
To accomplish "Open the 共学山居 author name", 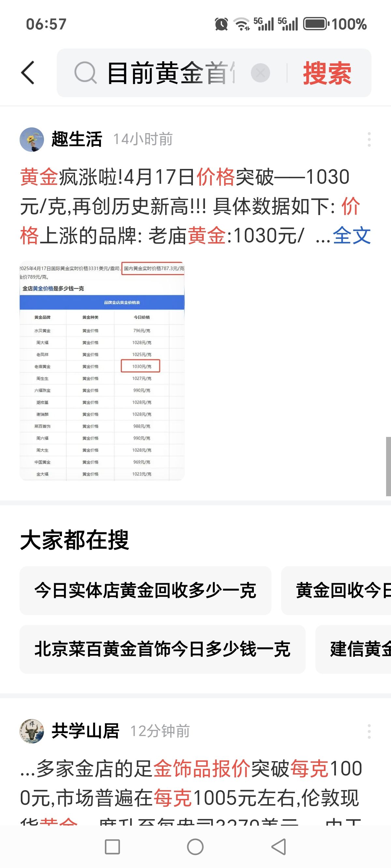I will pos(85,731).
